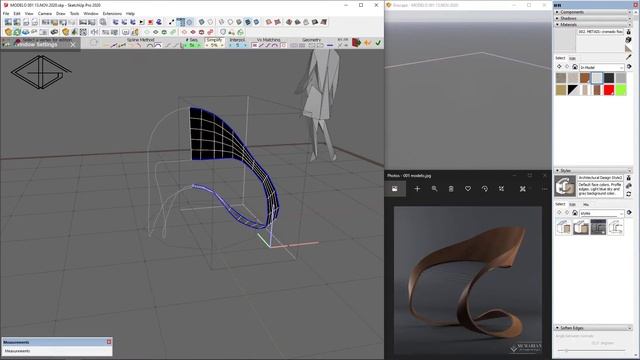Select the bright green material swatch

[x=620, y=90]
